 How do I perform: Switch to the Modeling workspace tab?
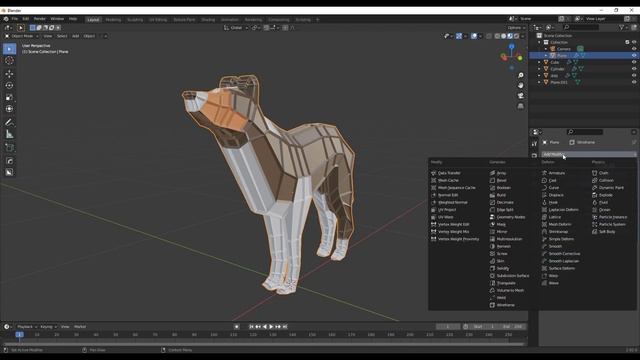point(113,20)
